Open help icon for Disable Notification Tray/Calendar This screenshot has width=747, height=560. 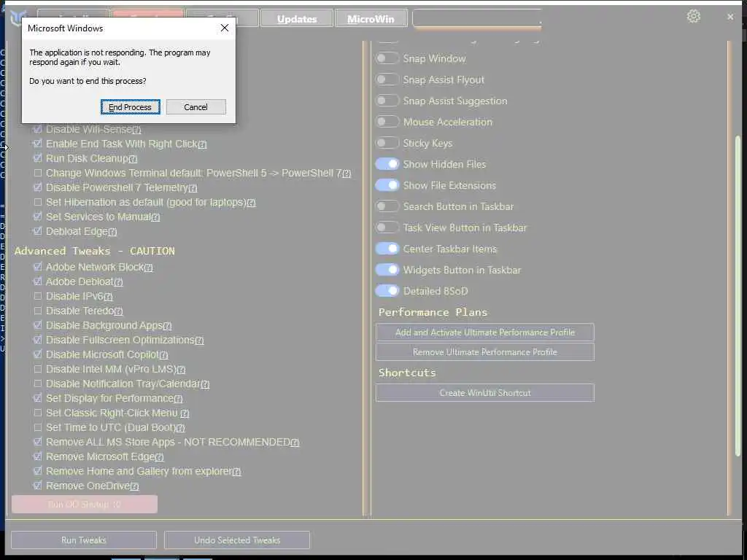205,384
